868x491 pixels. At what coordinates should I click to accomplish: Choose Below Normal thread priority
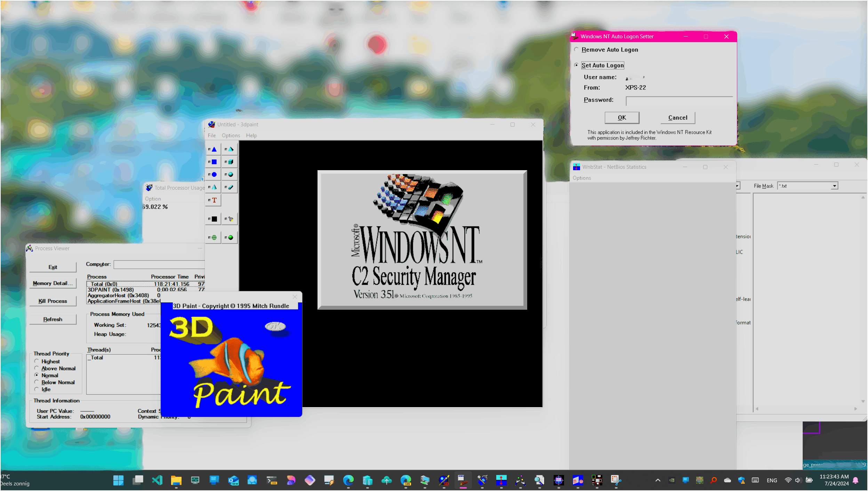37,382
